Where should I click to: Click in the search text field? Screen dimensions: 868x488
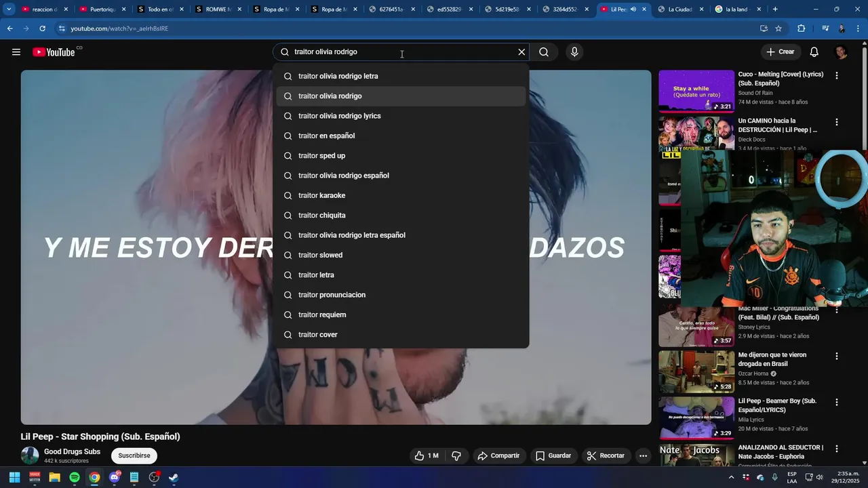(x=400, y=52)
